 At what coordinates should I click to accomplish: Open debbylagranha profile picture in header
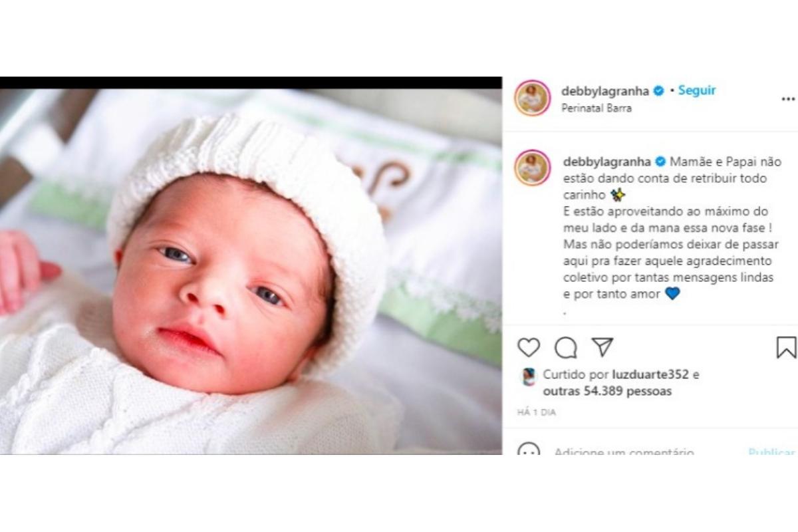pyautogui.click(x=532, y=98)
